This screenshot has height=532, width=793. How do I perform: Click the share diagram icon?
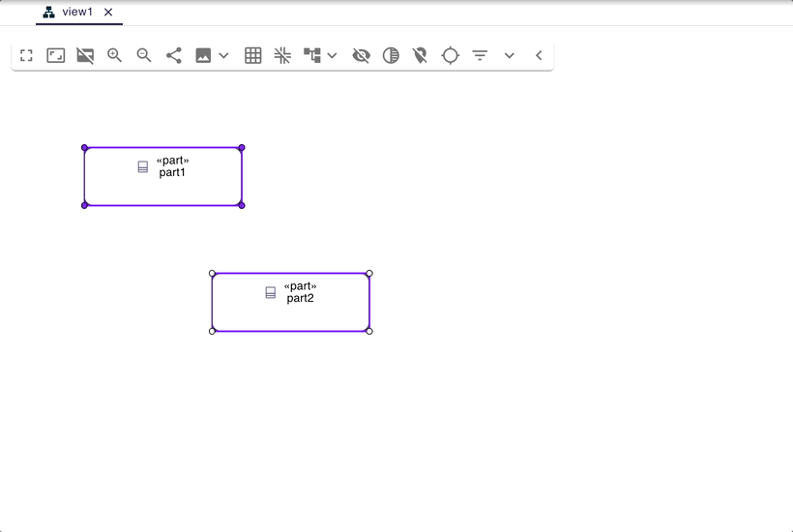coord(174,56)
